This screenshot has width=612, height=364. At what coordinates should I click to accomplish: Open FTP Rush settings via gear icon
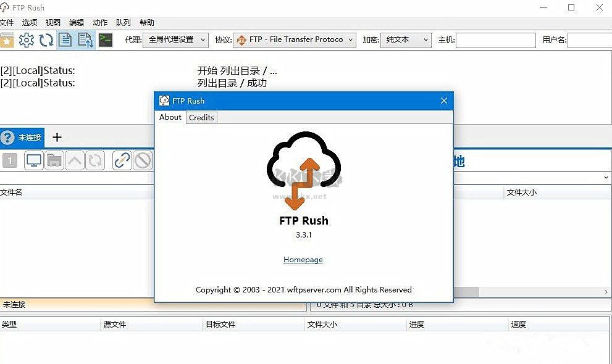coord(25,39)
